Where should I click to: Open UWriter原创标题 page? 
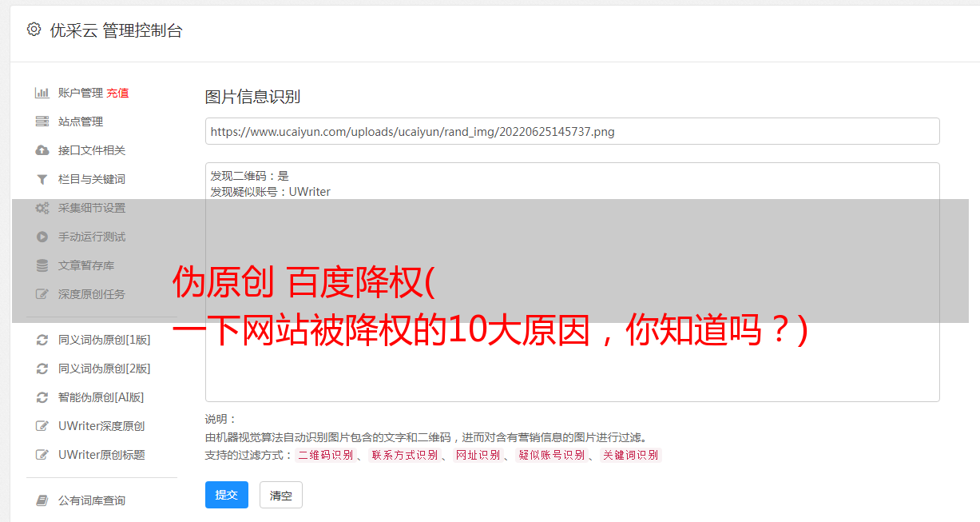[x=101, y=455]
